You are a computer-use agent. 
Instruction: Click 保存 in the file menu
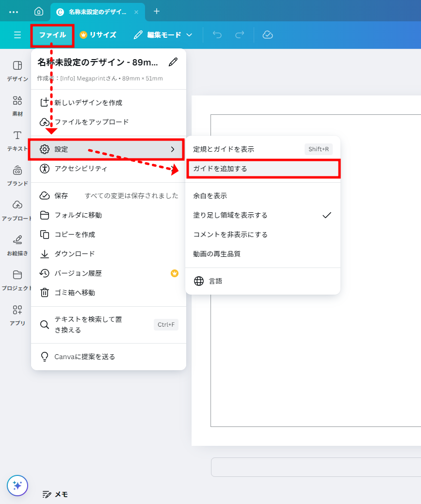pos(109,196)
